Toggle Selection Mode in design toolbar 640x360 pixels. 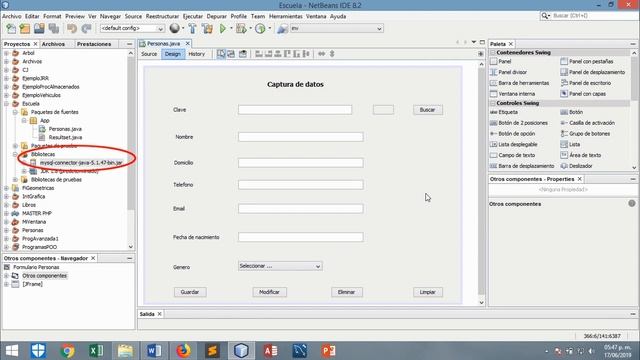coord(221,54)
